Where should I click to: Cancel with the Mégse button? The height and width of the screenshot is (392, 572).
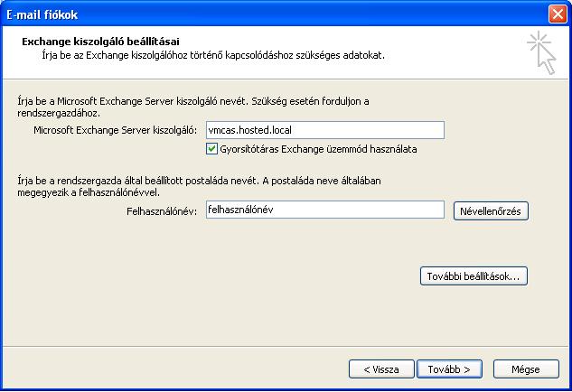pos(526,369)
